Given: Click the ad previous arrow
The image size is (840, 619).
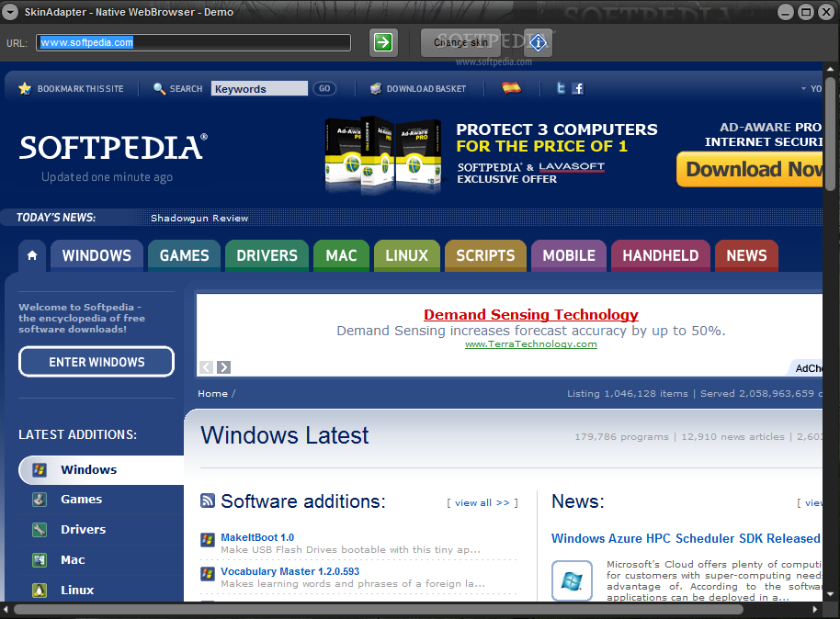Looking at the screenshot, I should [206, 367].
